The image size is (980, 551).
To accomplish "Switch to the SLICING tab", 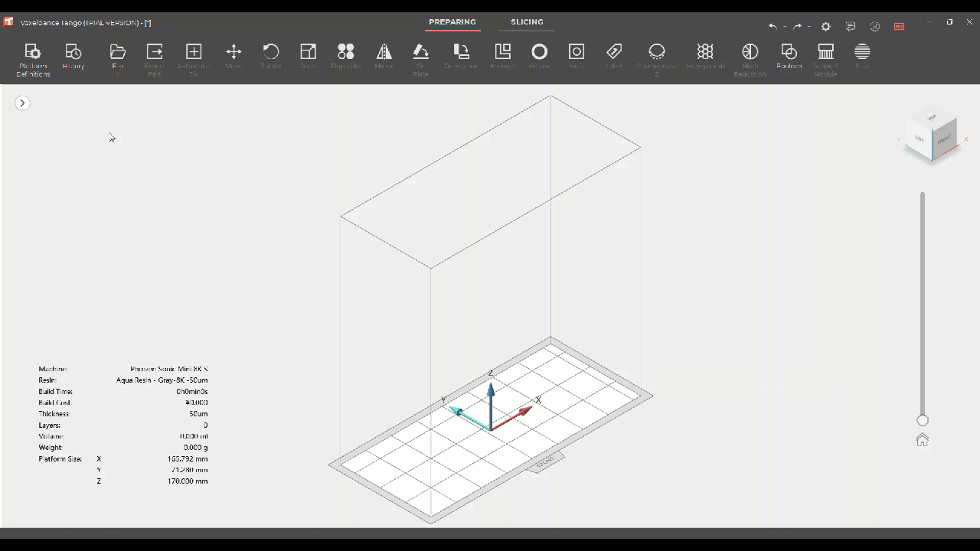I will point(527,22).
